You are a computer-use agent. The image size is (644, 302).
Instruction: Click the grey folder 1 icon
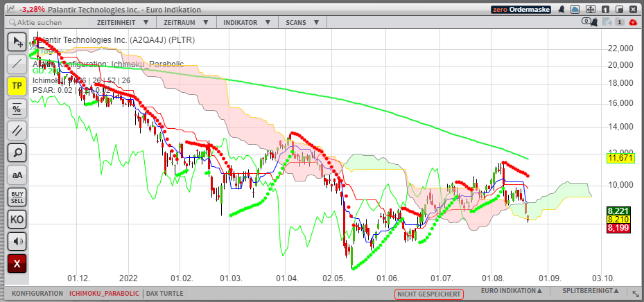[x=620, y=22]
